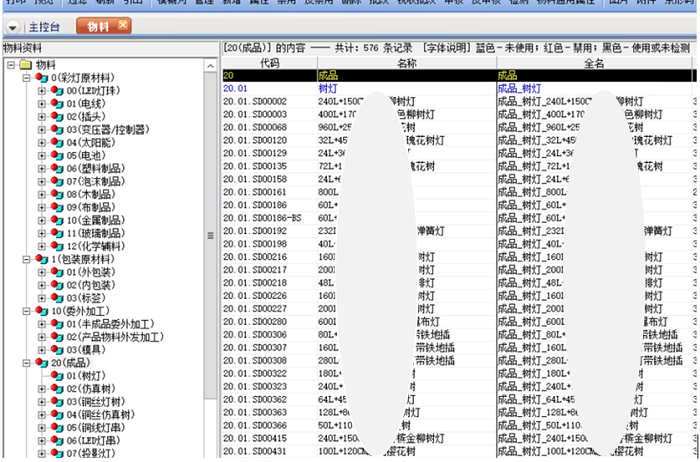Click the 04(太阳能) category icon

pyautogui.click(x=57, y=143)
